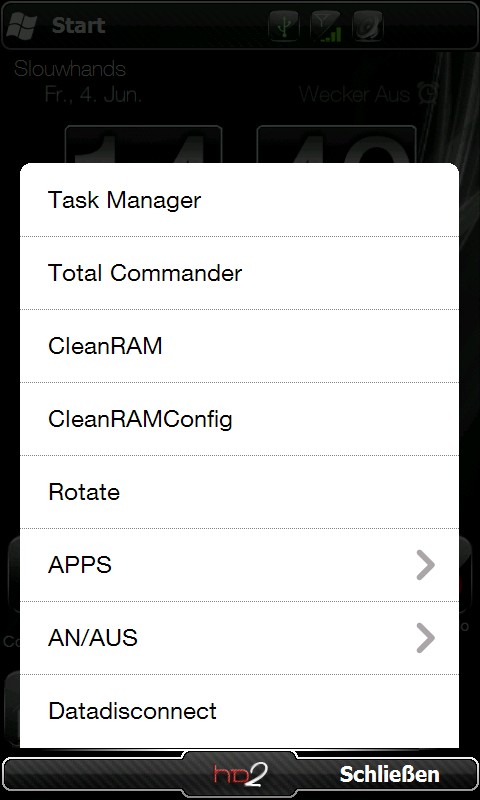Viewport: 480px width, 800px height.
Task: Select Datadisconnect menu item
Action: point(239,711)
